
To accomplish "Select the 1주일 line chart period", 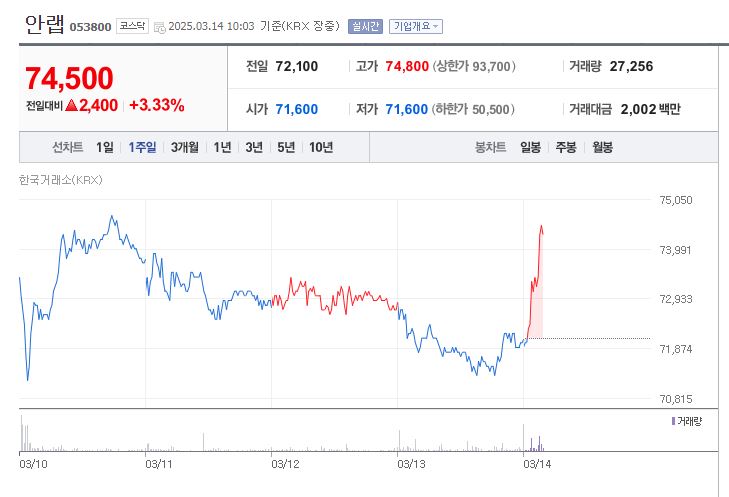I will click(x=142, y=147).
